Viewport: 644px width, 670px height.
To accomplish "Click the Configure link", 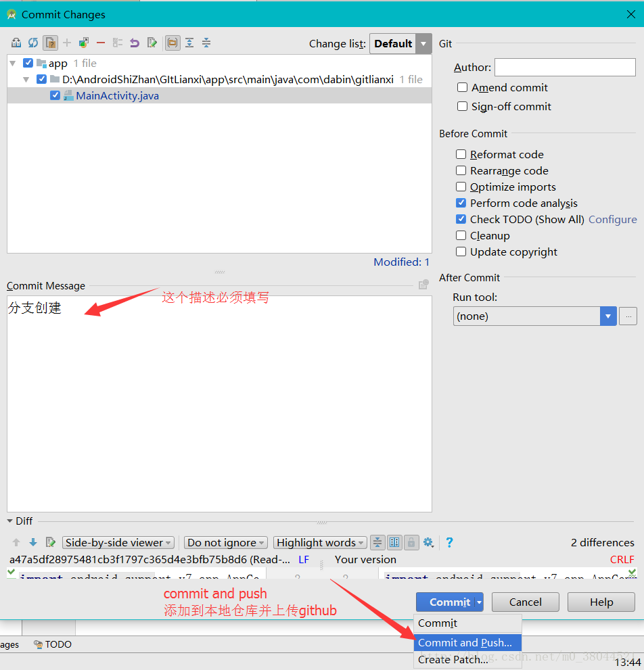I will (613, 219).
